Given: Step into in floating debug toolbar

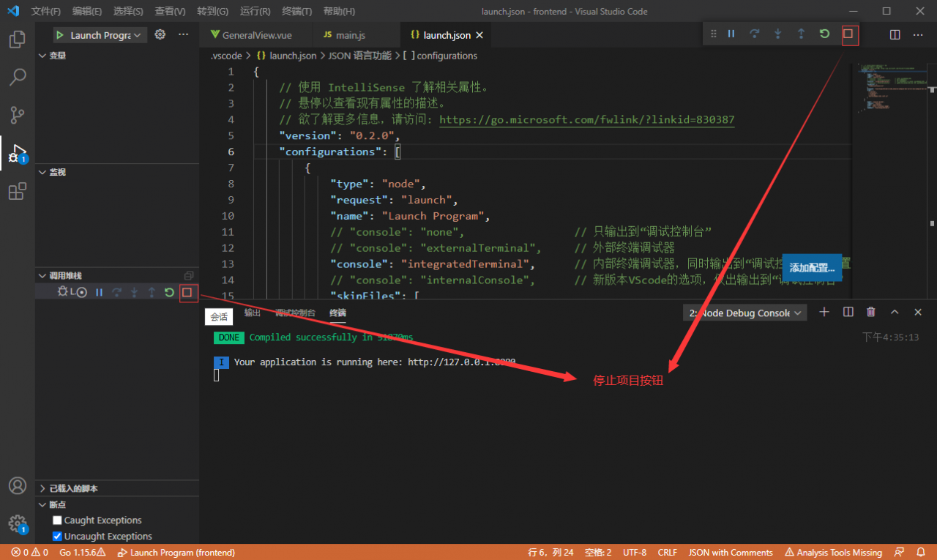Looking at the screenshot, I should click(777, 34).
